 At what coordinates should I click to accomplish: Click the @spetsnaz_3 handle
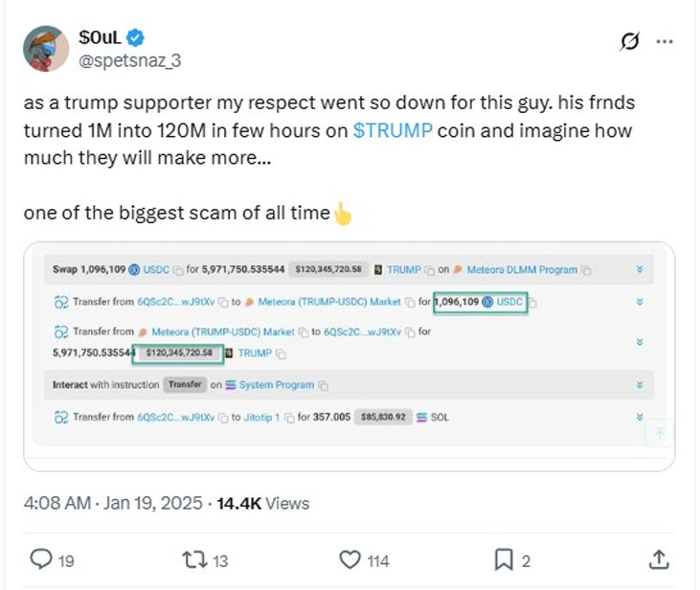click(x=130, y=60)
